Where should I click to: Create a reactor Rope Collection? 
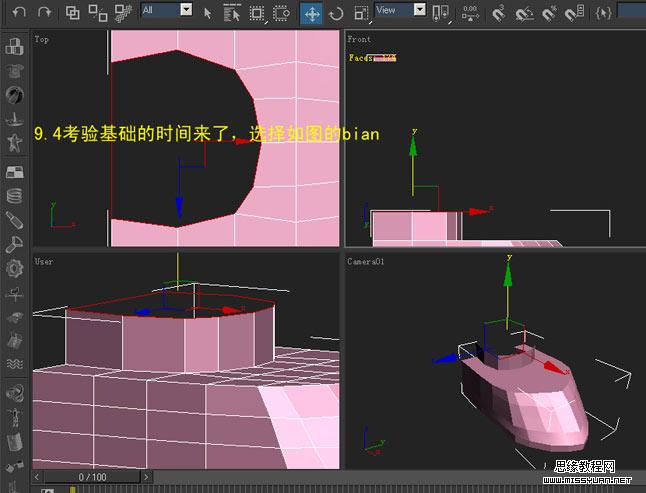click(14, 119)
